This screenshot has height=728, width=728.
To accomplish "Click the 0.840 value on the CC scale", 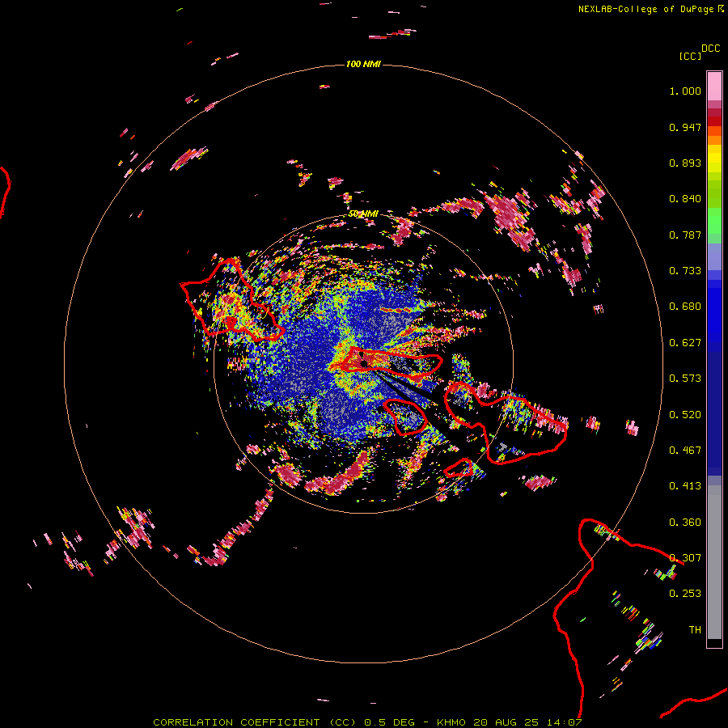I will click(685, 199).
